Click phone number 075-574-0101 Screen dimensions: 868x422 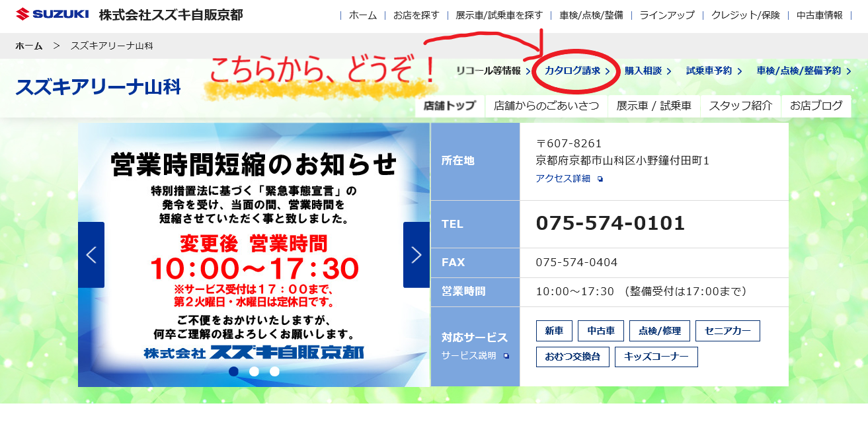[x=610, y=223]
